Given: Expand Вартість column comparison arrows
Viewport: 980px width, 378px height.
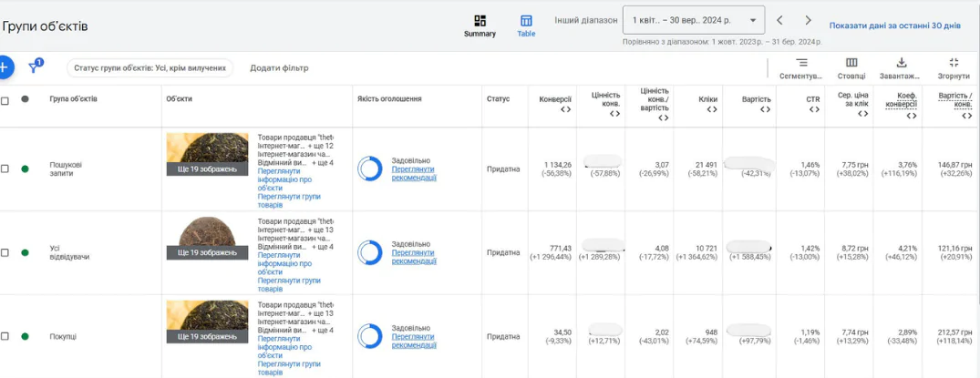Looking at the screenshot, I should [x=766, y=109].
